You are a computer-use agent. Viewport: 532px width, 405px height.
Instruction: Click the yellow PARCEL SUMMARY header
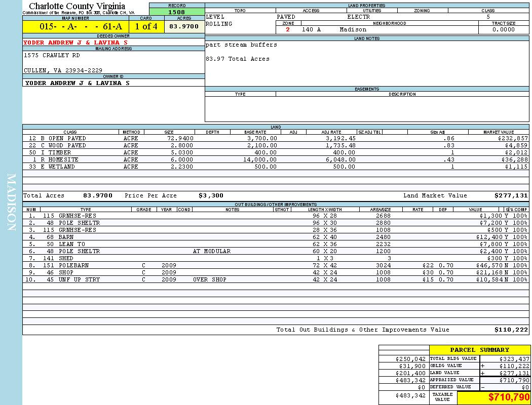tap(479, 350)
